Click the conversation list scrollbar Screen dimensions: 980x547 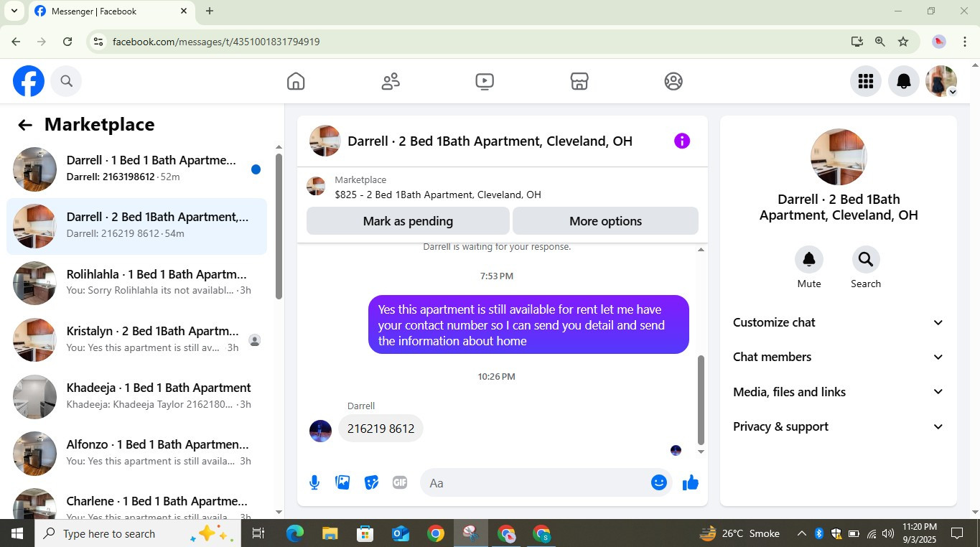tap(279, 226)
